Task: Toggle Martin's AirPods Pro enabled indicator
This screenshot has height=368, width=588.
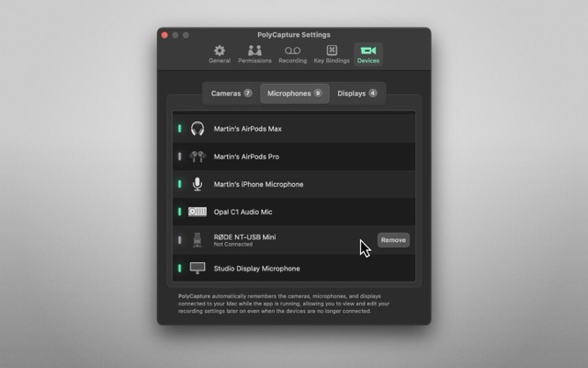Action: (180, 156)
